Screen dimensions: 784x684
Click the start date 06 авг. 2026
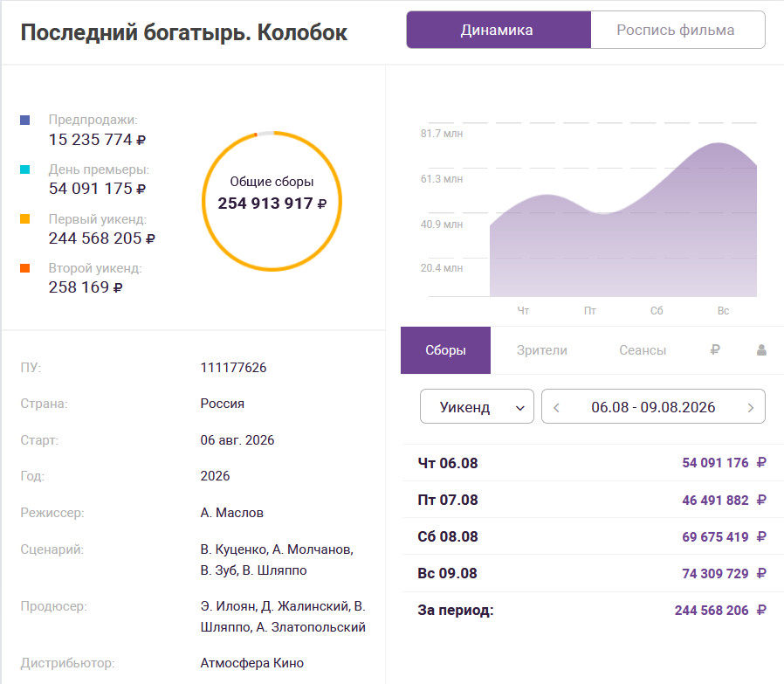[x=237, y=439]
